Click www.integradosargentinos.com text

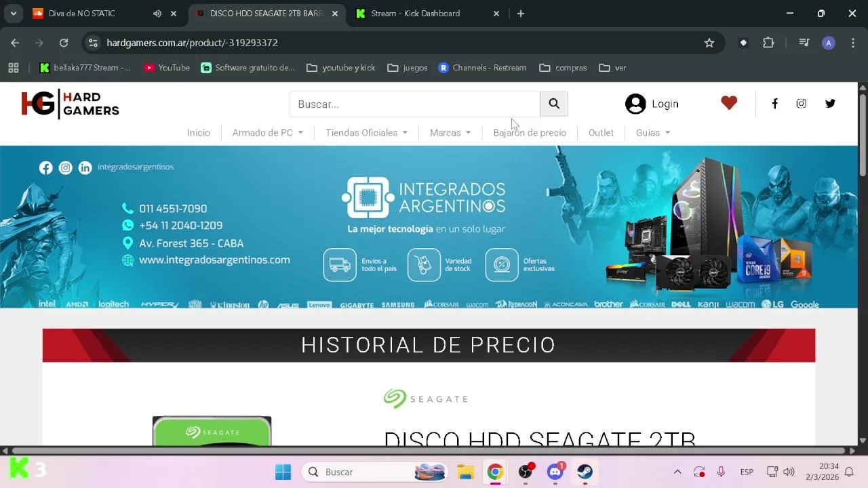pos(214,260)
